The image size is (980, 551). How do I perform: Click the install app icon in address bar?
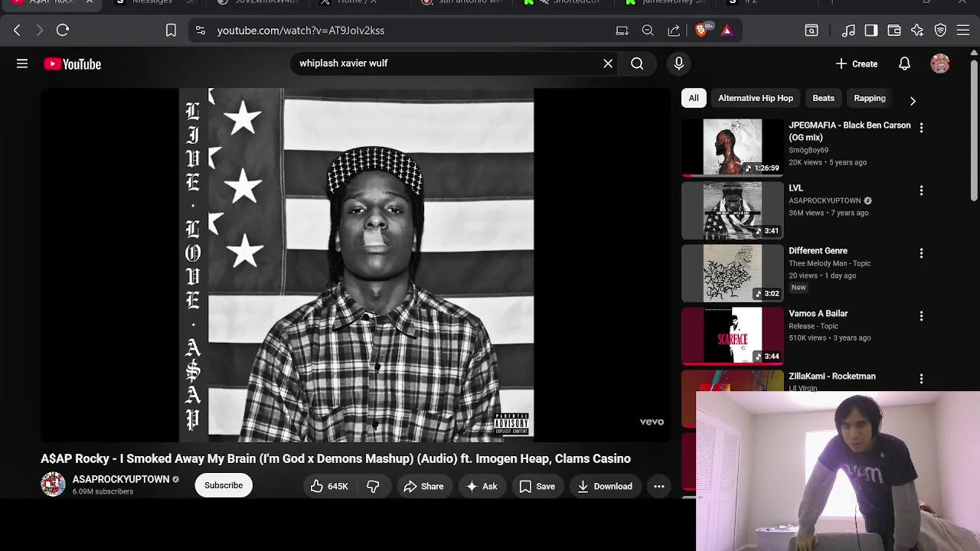click(x=622, y=31)
